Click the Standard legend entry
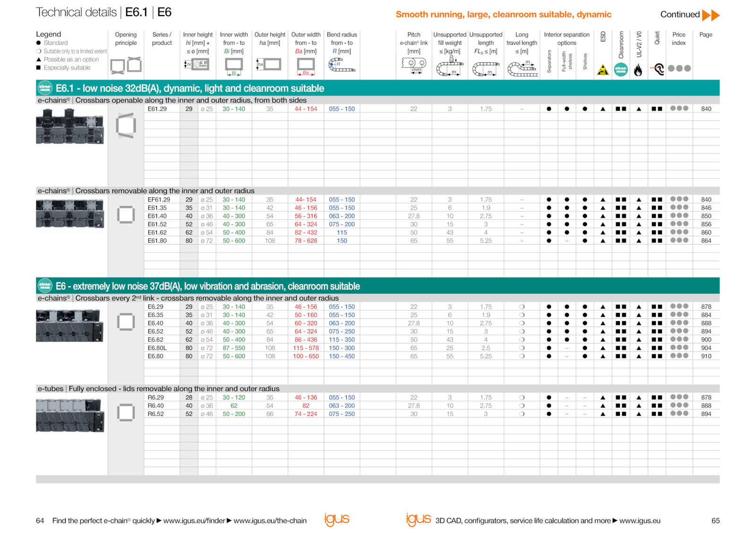Viewport: 756px width, 534px height. click(52, 43)
